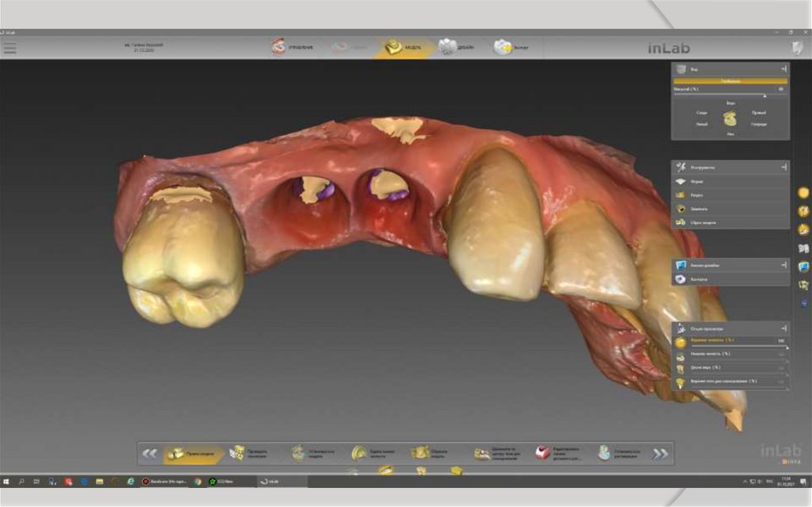Select the Заменить (Replace) tool

point(730,209)
